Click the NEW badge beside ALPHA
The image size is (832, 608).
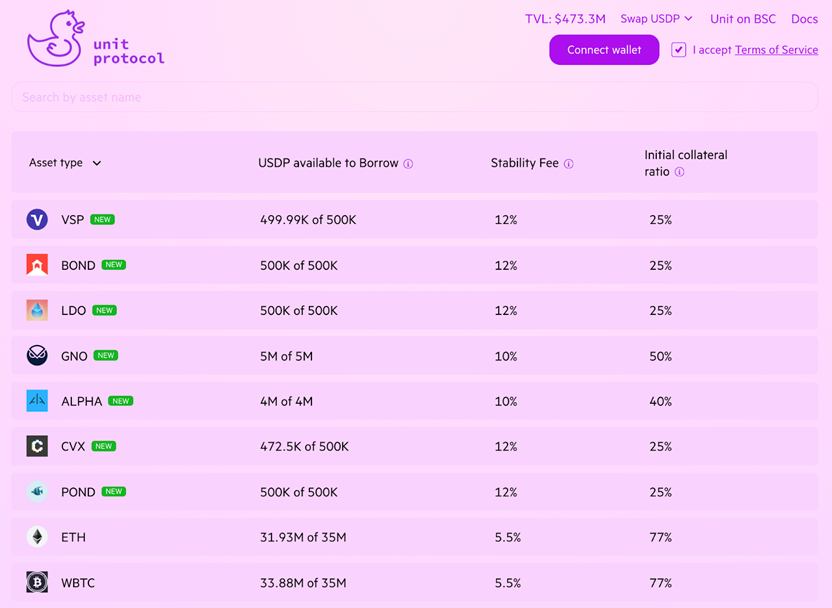pyautogui.click(x=120, y=401)
